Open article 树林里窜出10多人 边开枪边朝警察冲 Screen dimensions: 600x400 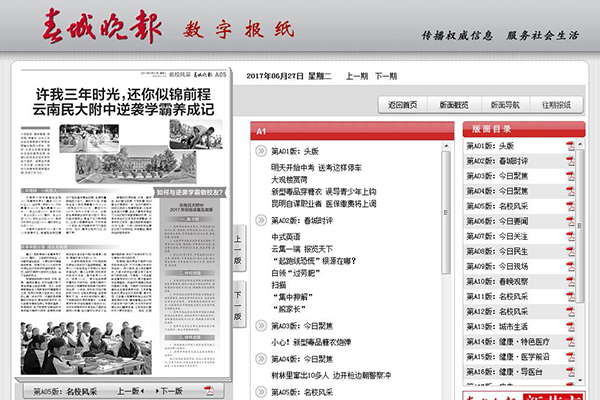331,376
